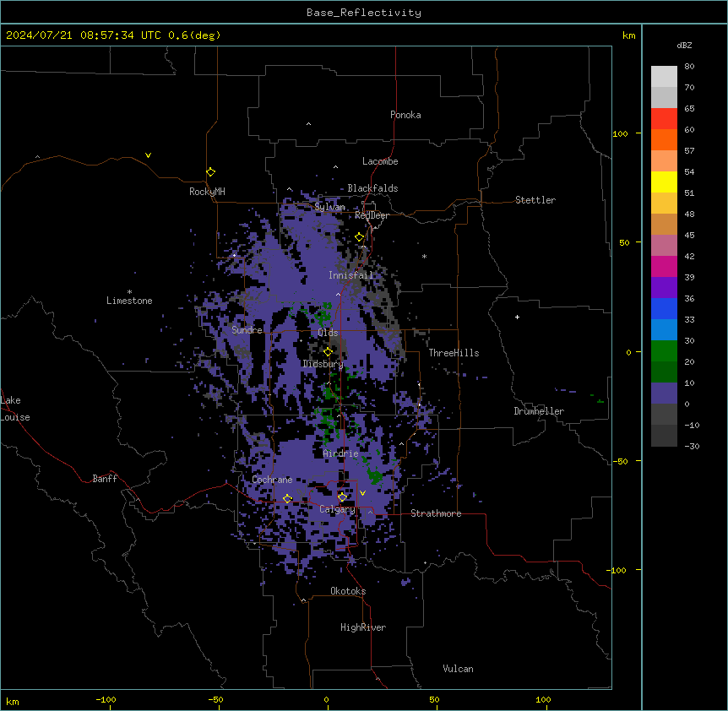Click the Innisfail label

[x=351, y=275]
